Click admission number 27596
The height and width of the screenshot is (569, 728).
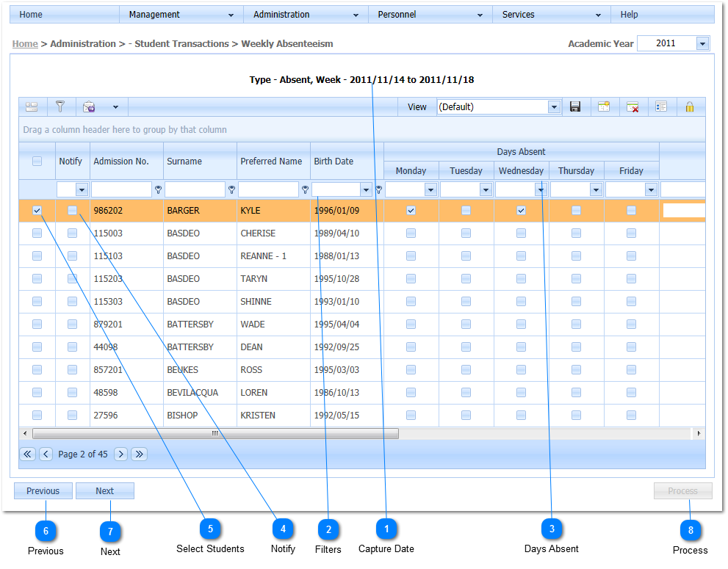click(106, 416)
